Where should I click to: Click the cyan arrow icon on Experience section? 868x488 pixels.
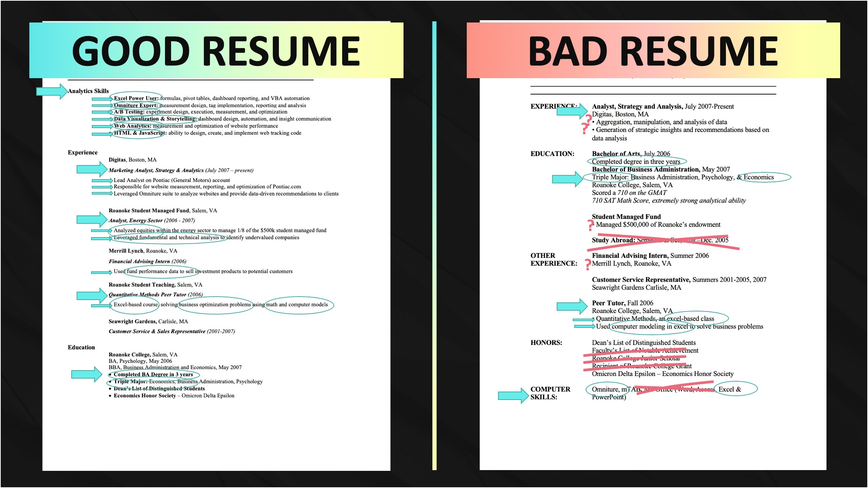[93, 172]
